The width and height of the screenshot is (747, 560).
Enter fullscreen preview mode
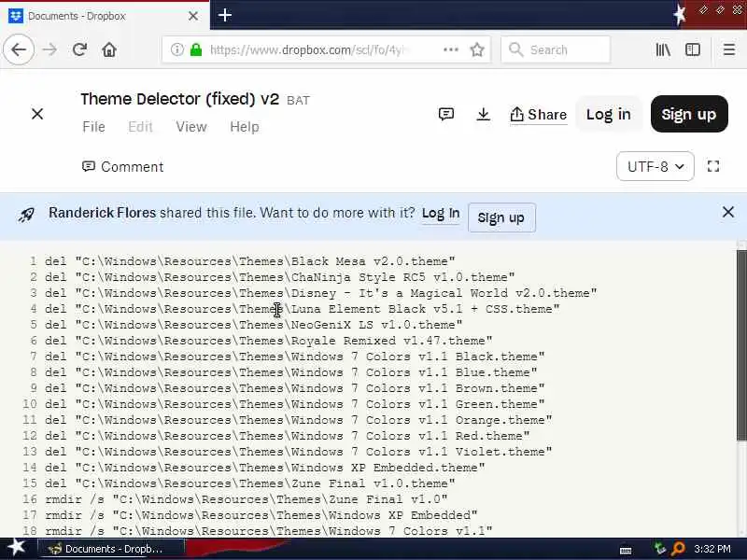pos(712,166)
